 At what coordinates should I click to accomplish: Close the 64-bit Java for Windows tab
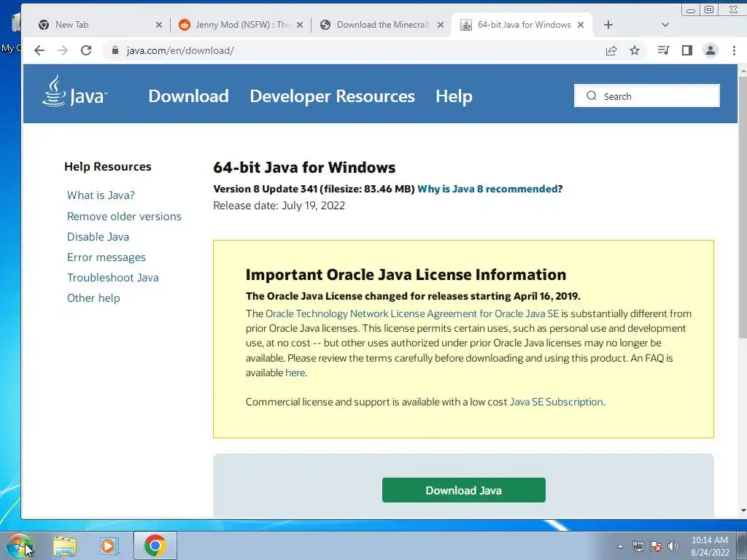pos(581,25)
